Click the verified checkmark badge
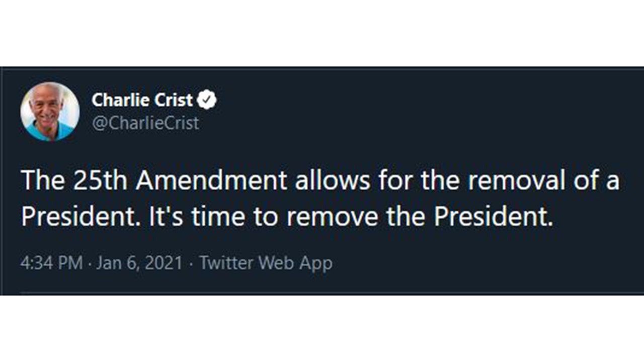Viewport: 644px width, 362px height. (207, 100)
